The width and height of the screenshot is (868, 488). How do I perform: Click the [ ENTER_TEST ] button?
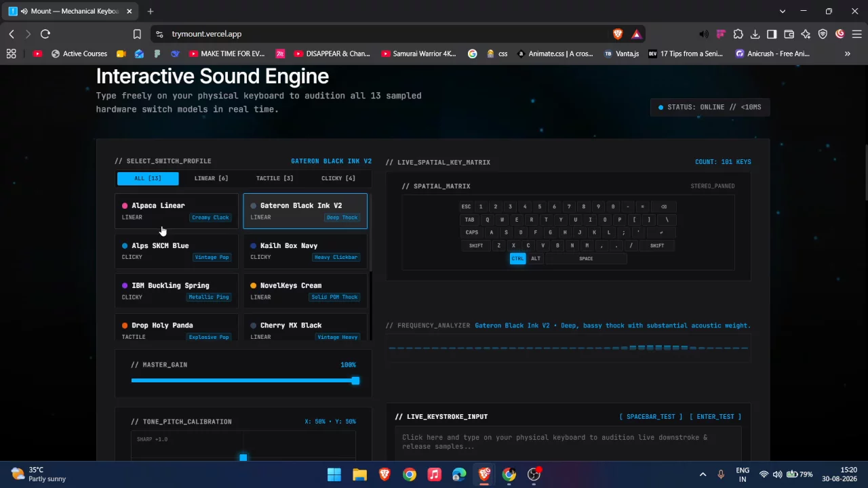[x=715, y=417]
